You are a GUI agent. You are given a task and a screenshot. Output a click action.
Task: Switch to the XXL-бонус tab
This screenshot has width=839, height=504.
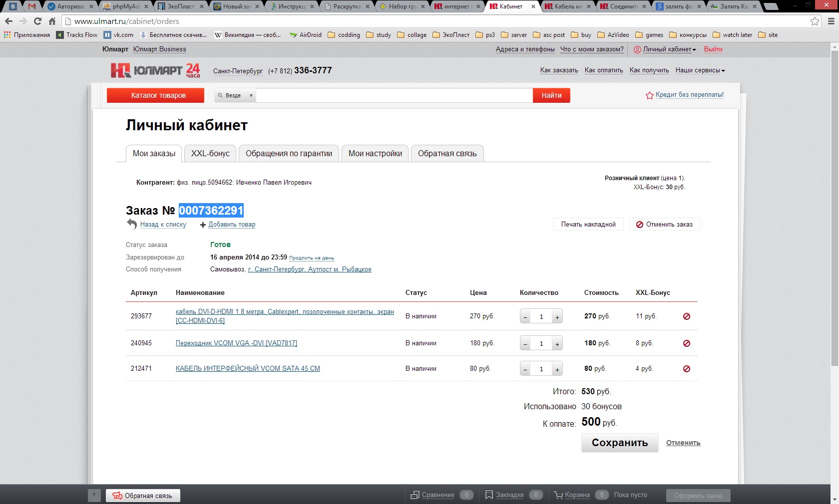point(210,154)
